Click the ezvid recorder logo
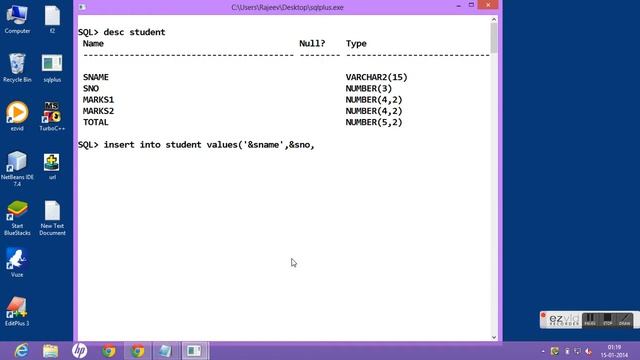 click(x=564, y=320)
